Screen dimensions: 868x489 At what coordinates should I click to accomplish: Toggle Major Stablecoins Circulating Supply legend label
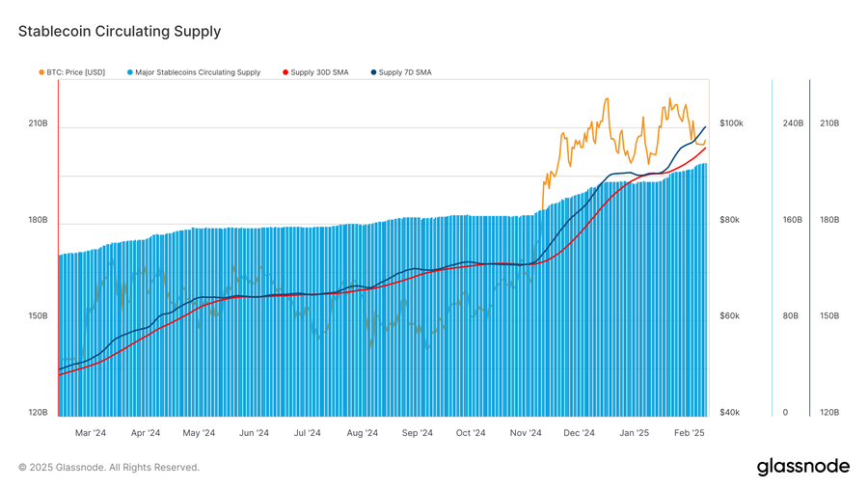pyautogui.click(x=198, y=72)
